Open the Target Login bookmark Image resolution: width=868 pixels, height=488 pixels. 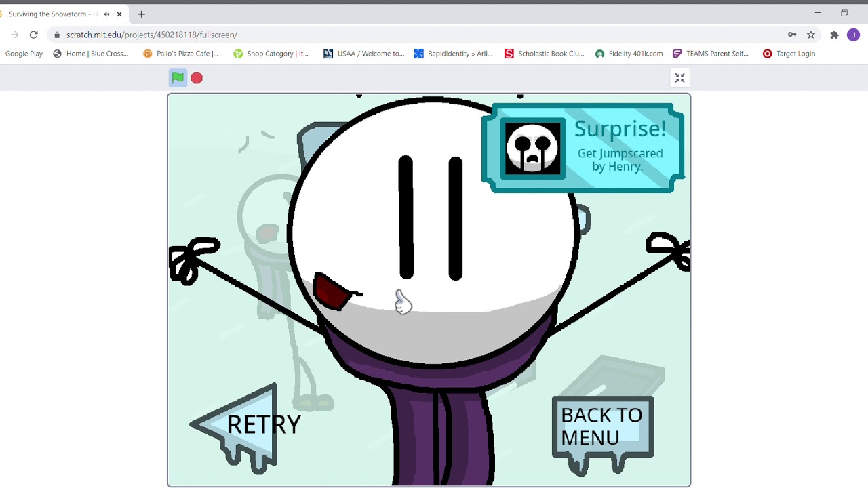(x=789, y=54)
